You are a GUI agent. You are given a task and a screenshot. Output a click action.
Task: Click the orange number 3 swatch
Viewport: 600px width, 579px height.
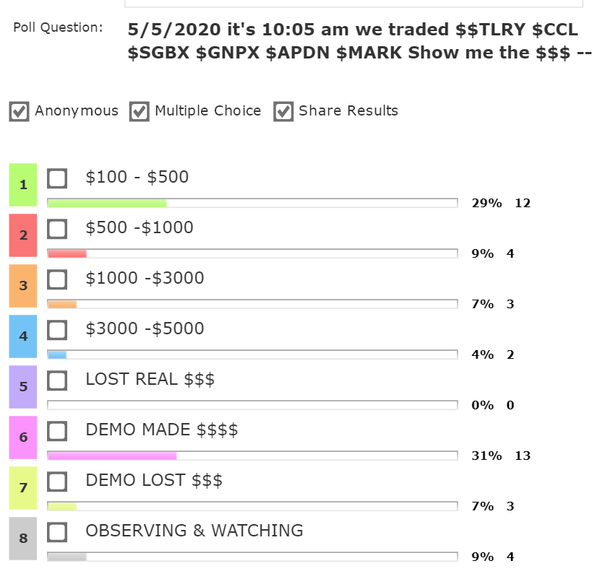[x=22, y=286]
